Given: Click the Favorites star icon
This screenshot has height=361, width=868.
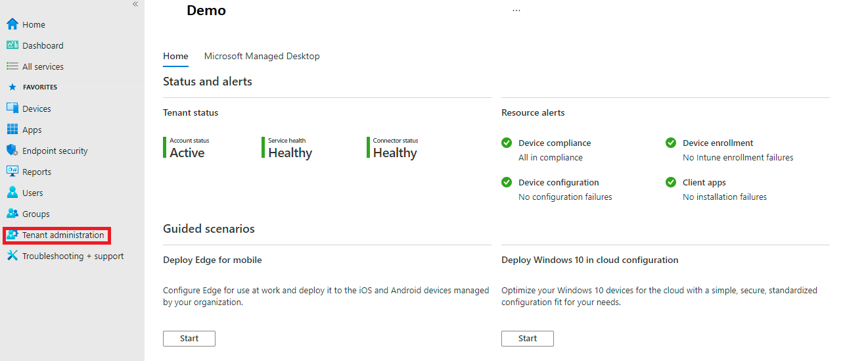Looking at the screenshot, I should tap(12, 87).
